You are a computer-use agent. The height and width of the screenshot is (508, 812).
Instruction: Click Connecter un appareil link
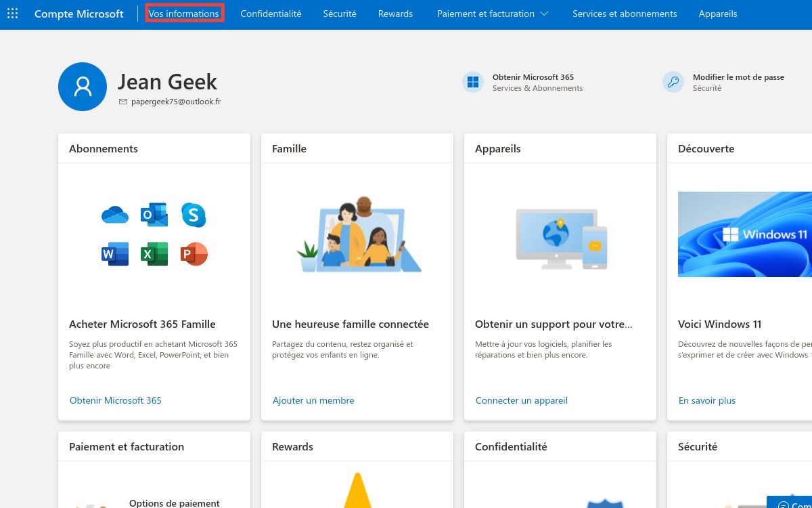pos(522,400)
